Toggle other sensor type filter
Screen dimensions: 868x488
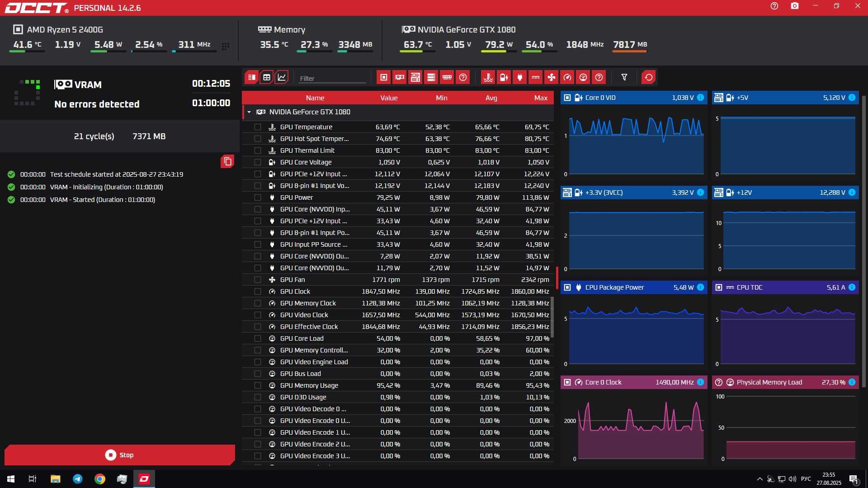coord(599,77)
